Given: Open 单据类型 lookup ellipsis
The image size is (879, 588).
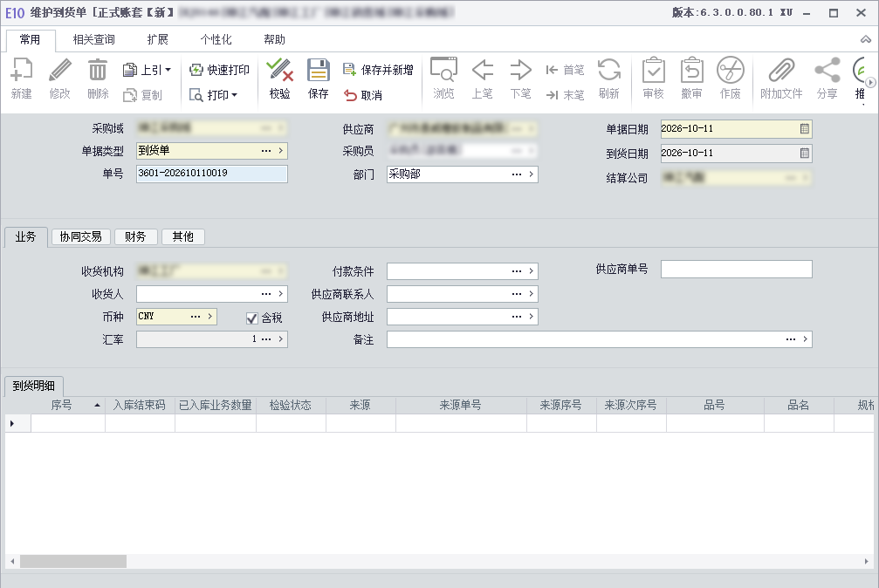Looking at the screenshot, I should (x=265, y=151).
